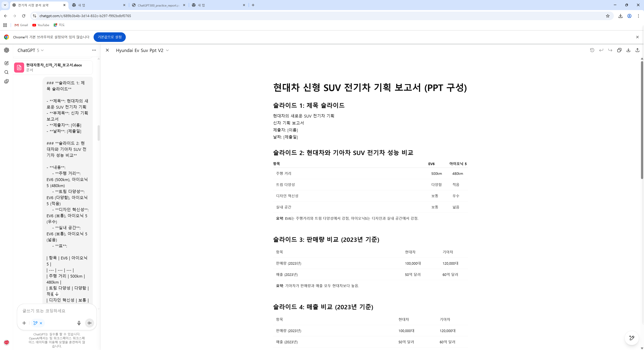Open a new browser tab with plus
The height and width of the screenshot is (350, 644).
(x=253, y=5)
